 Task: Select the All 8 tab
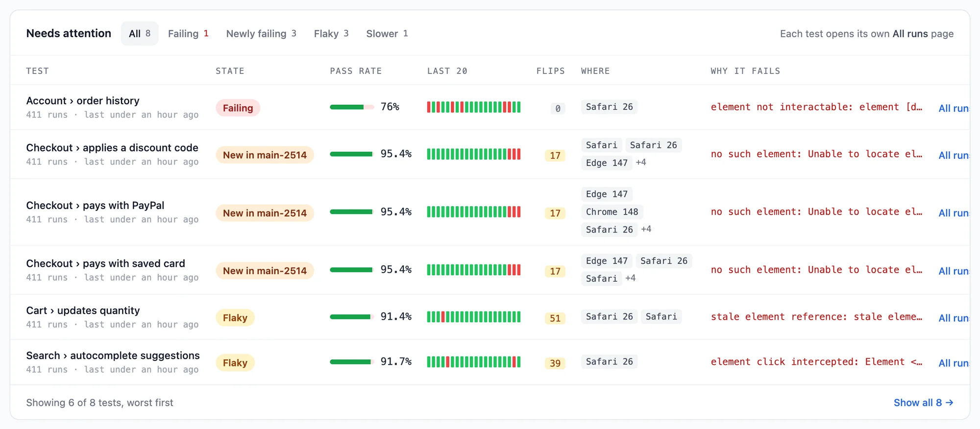click(140, 33)
